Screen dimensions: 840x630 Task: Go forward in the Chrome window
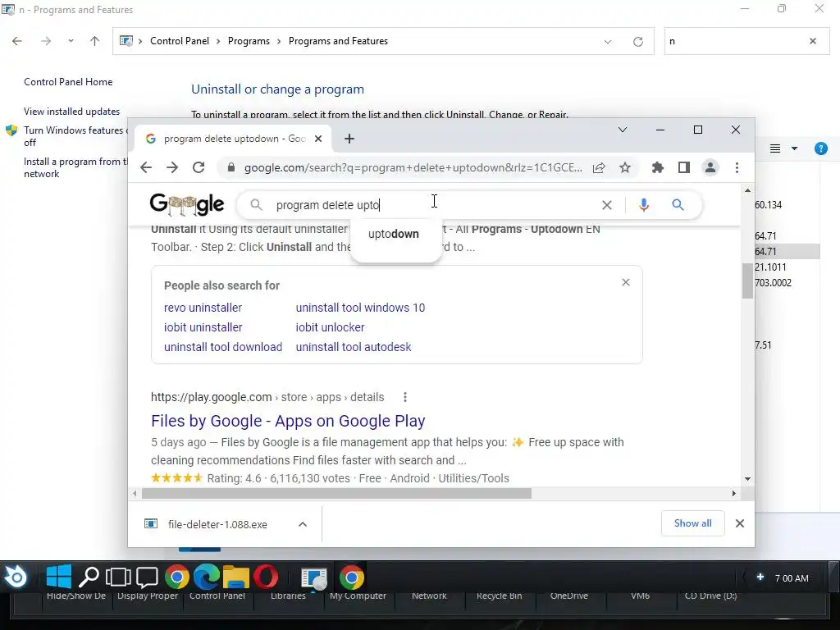pyautogui.click(x=172, y=167)
